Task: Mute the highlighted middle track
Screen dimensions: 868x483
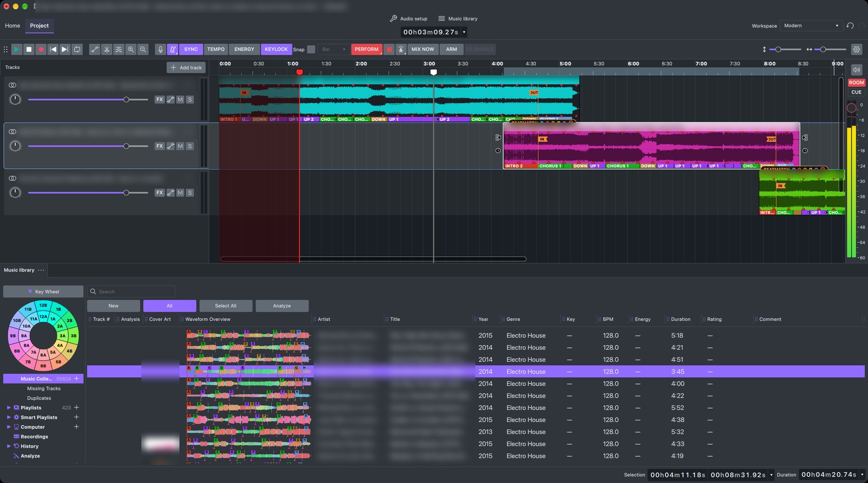Action: tap(180, 146)
